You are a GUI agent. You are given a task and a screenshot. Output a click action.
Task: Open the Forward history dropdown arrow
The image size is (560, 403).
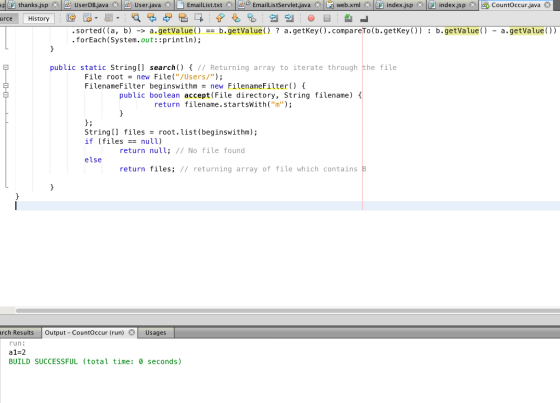point(118,18)
